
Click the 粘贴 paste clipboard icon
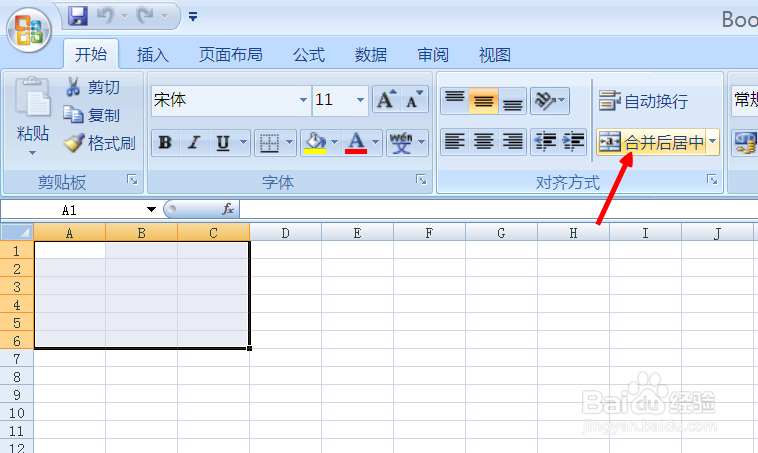[x=32, y=97]
